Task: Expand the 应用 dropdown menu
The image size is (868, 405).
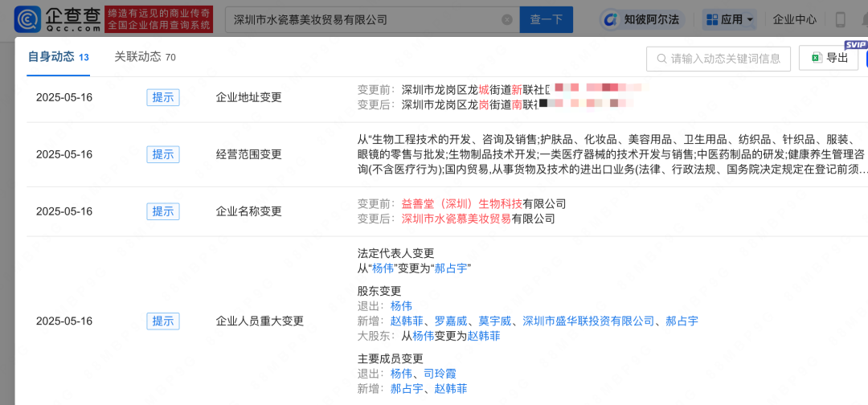Action: (729, 19)
